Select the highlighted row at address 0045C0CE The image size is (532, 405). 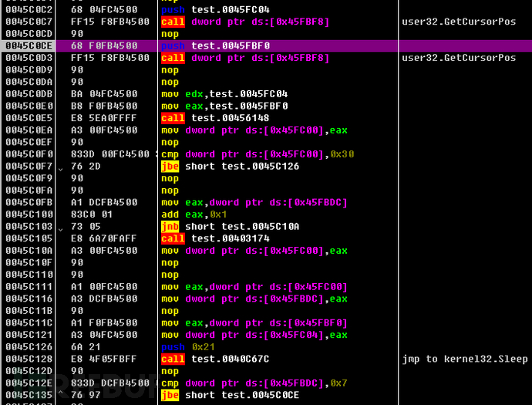[x=266, y=46]
